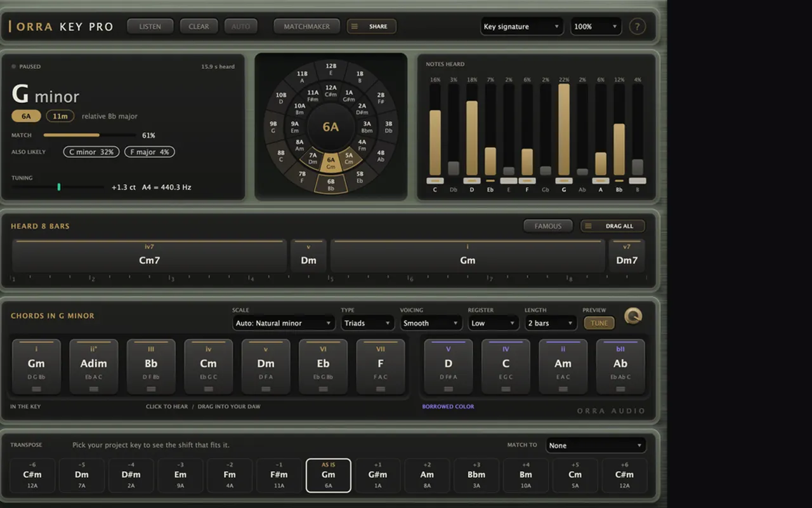Image resolution: width=812 pixels, height=508 pixels.
Task: Select the Dm7 block in heard bars
Action: coord(627,256)
